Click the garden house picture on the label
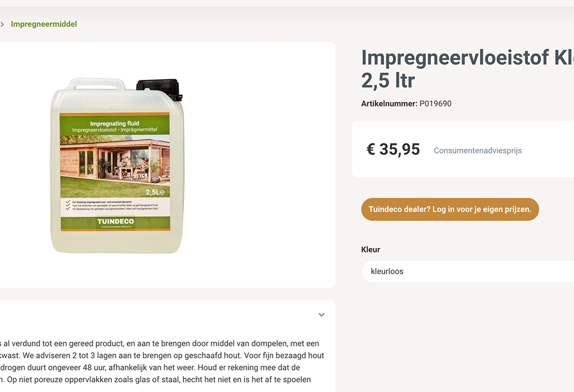This screenshot has width=574, height=392. [115, 167]
